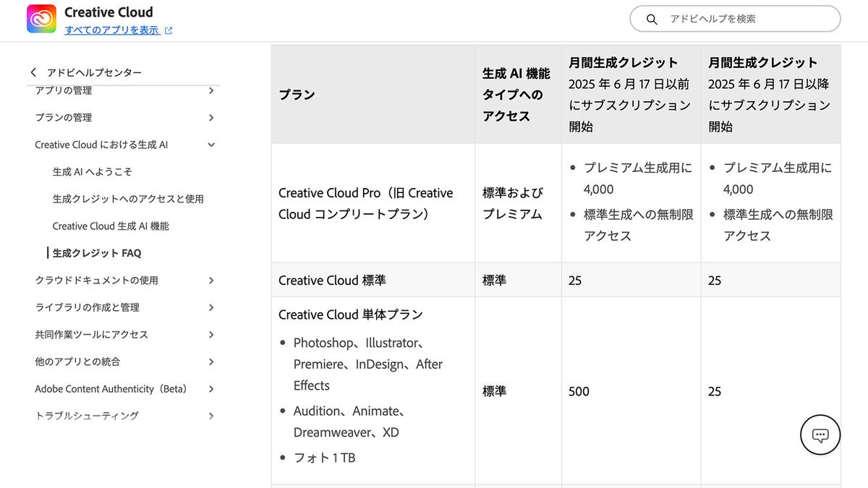Image resolution: width=868 pixels, height=488 pixels.
Task: Collapse the Creative Cloud における生成 AI section
Action: point(210,145)
